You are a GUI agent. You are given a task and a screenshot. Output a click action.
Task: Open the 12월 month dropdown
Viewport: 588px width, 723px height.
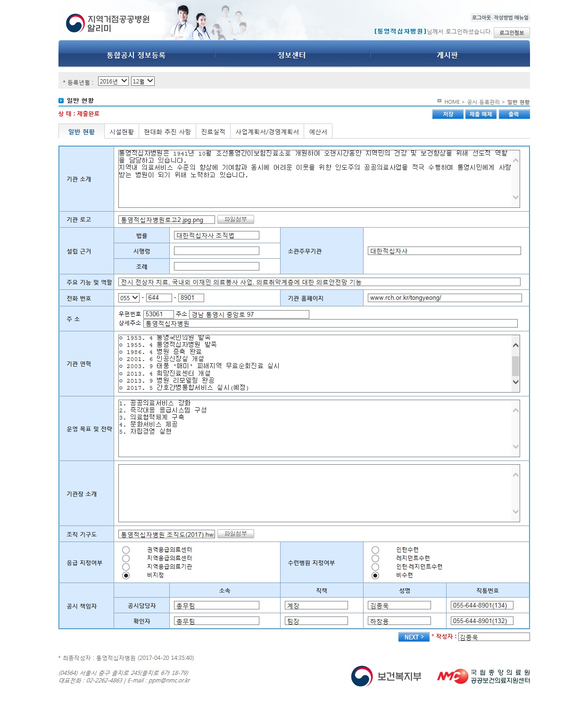coord(142,81)
